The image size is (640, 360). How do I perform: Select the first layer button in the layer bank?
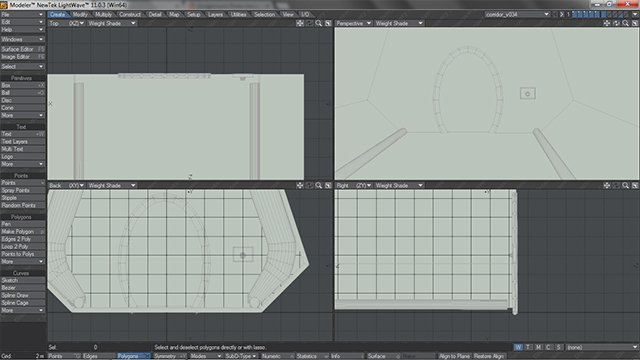point(575,14)
